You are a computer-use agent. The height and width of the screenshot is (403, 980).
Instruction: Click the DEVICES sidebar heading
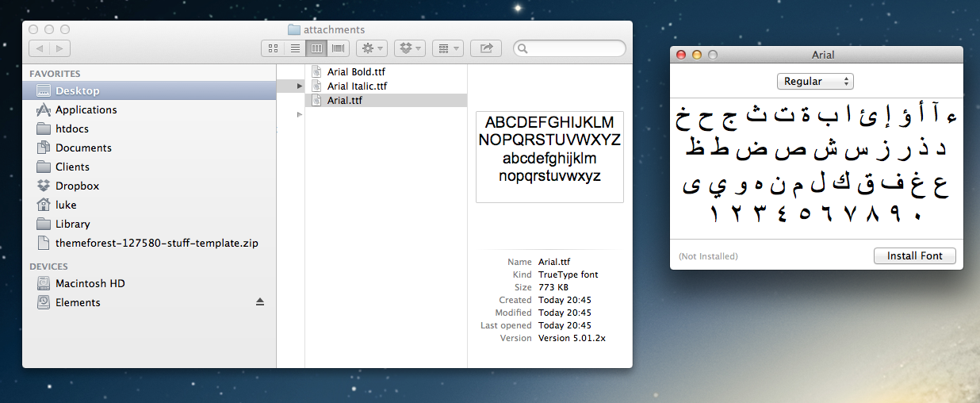[49, 267]
